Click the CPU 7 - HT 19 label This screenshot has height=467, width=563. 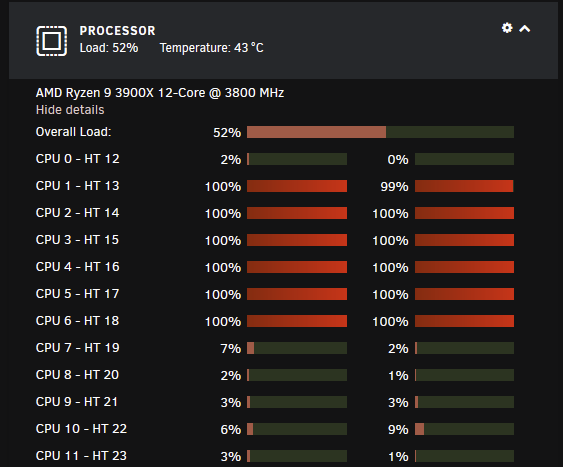click(x=78, y=348)
